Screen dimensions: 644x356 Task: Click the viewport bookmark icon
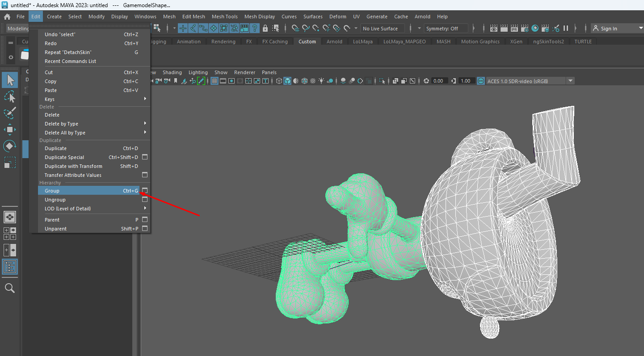176,81
